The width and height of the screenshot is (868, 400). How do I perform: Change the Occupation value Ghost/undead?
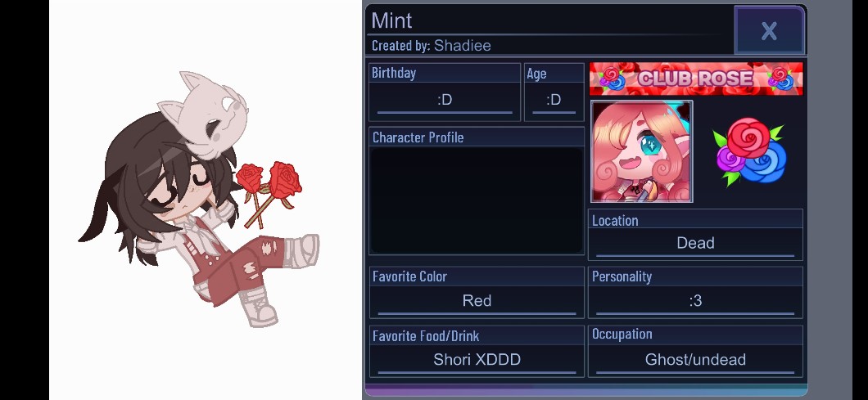[x=695, y=360]
